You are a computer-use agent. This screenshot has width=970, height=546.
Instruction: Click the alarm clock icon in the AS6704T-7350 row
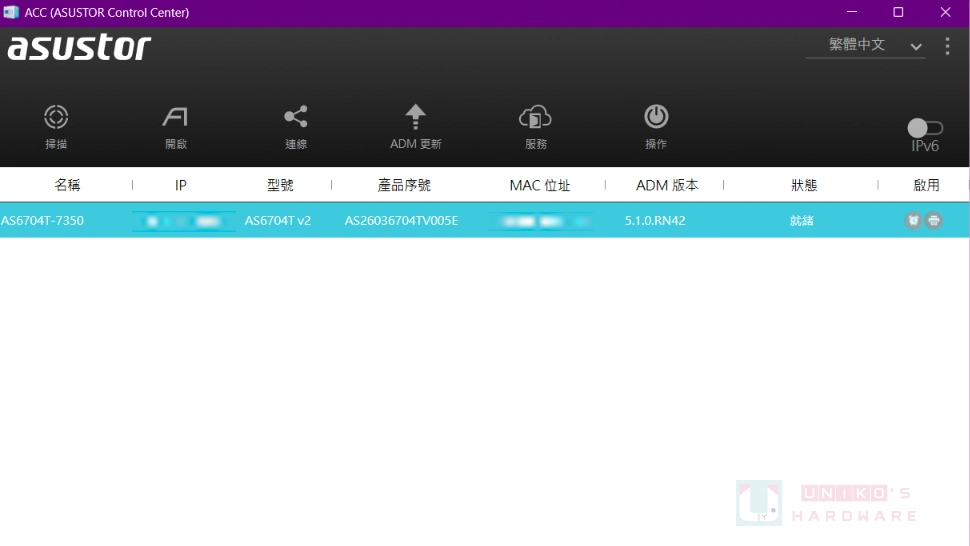(913, 220)
